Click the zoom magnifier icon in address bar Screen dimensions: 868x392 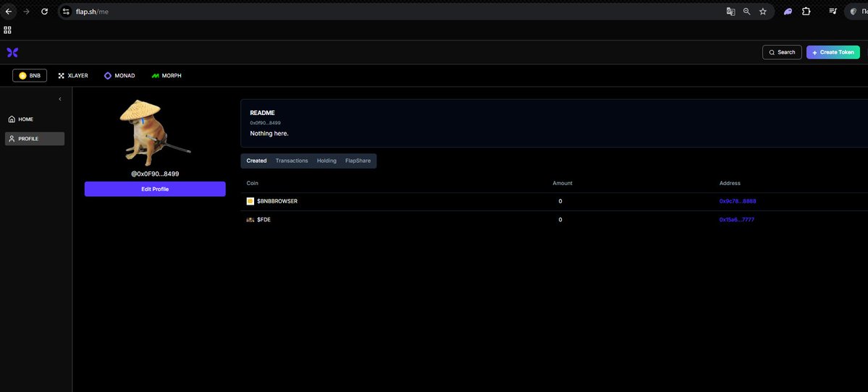pos(747,11)
